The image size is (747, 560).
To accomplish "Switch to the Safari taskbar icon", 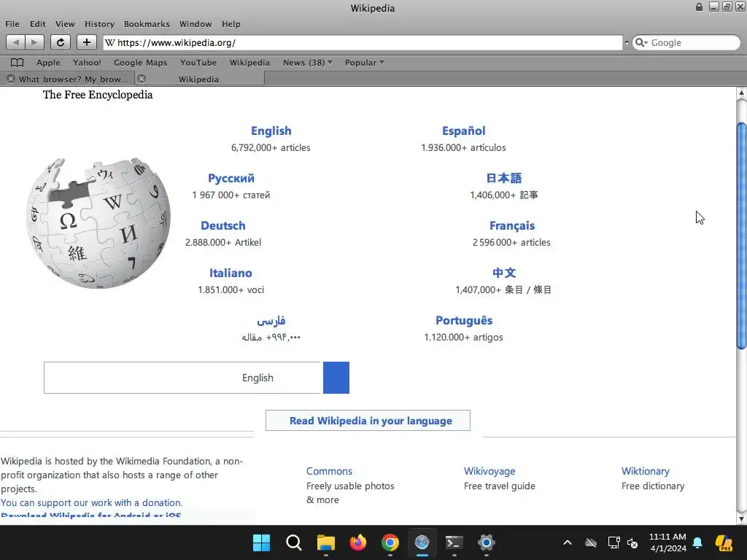I will [x=422, y=542].
